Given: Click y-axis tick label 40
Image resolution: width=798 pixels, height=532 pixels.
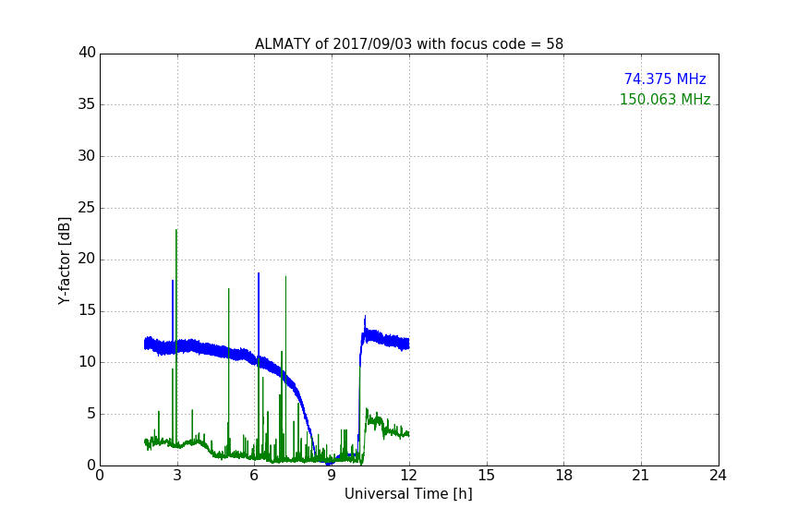Looking at the screenshot, I should coord(87,53).
